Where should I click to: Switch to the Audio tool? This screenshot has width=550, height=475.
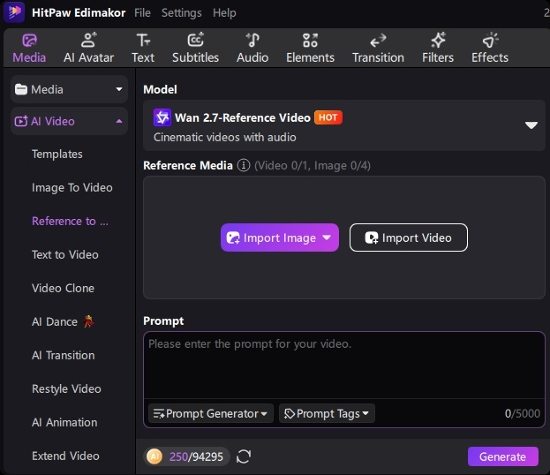[x=252, y=48]
